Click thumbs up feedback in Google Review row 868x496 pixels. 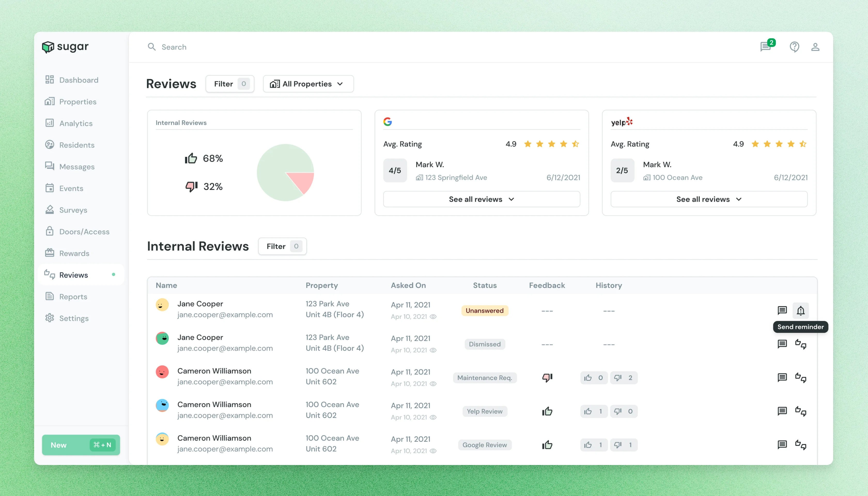[547, 445]
